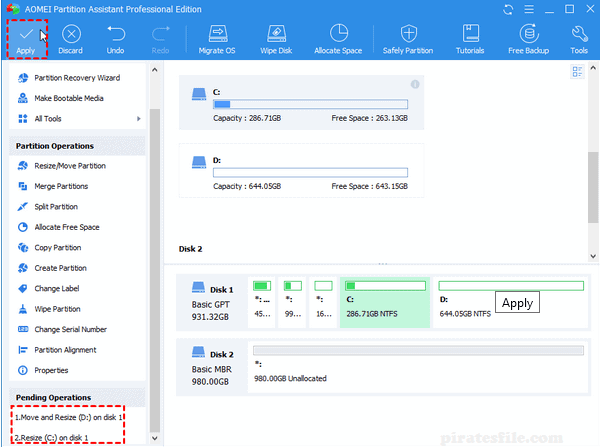
Task: Select Disk 1 Basic GPT header
Action: [212, 302]
